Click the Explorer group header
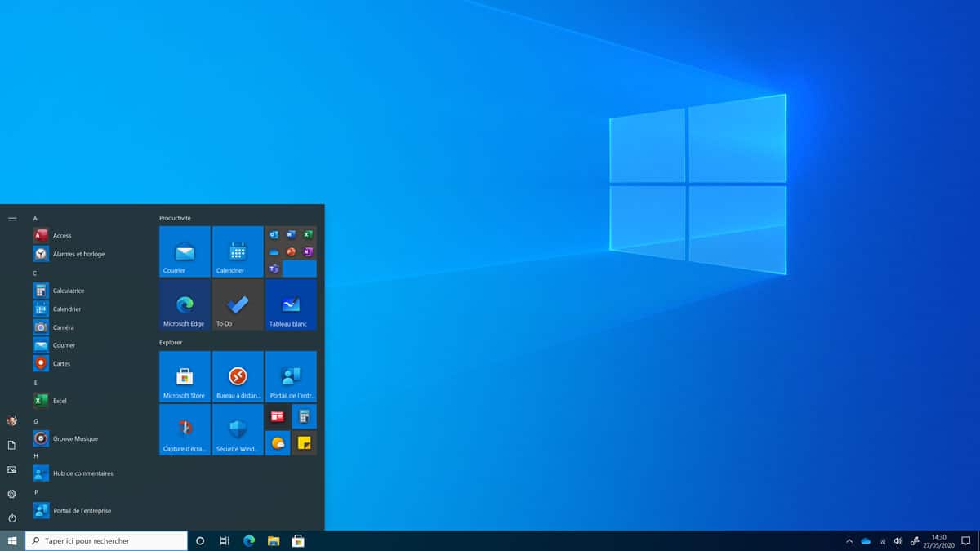 (x=171, y=342)
